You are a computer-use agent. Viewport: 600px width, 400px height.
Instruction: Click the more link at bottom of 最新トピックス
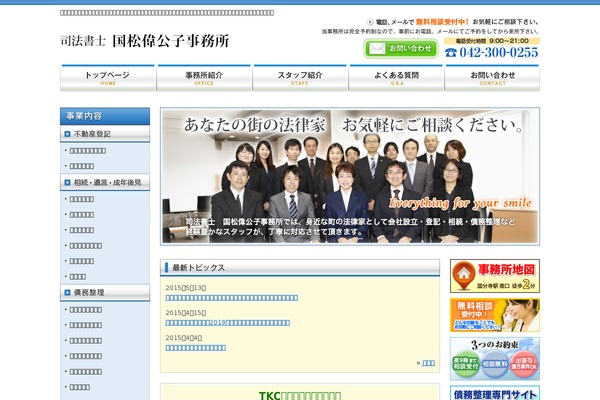(x=428, y=363)
